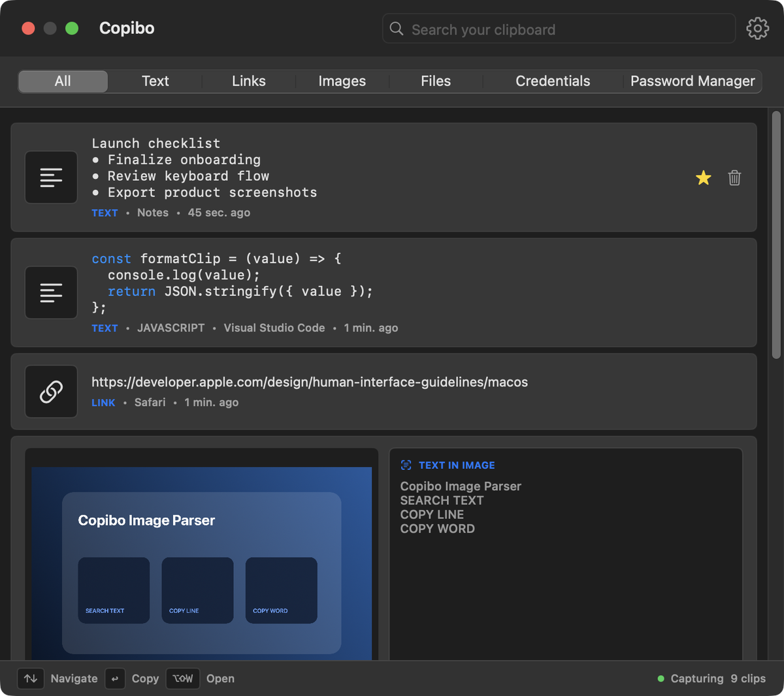The width and height of the screenshot is (784, 696).
Task: Click the text icon of Launch checklist clip
Action: (51, 178)
